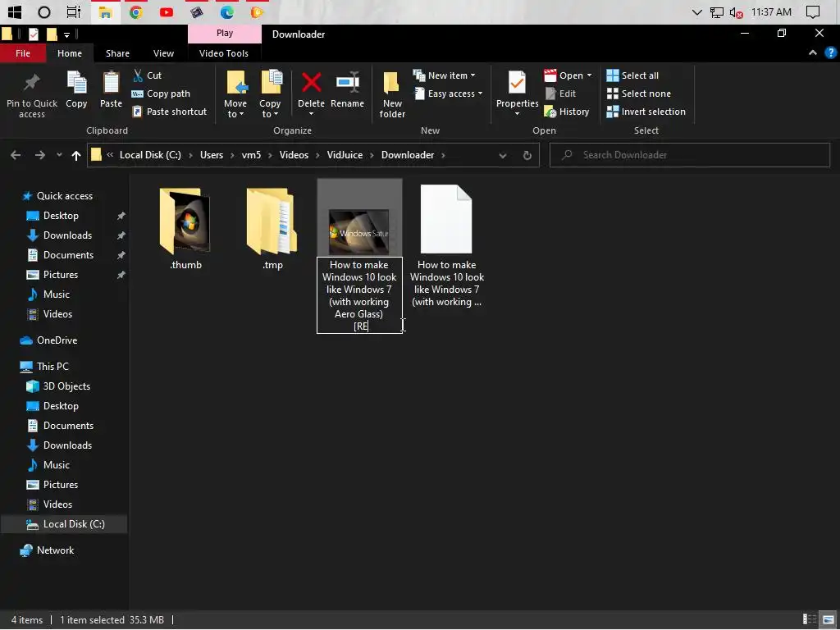The height and width of the screenshot is (630, 840).
Task: Select the blank file How to make Windows 10
Action: [447, 246]
